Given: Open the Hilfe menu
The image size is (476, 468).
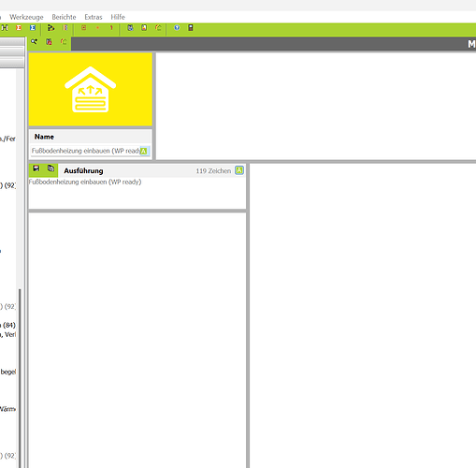Looking at the screenshot, I should [118, 17].
